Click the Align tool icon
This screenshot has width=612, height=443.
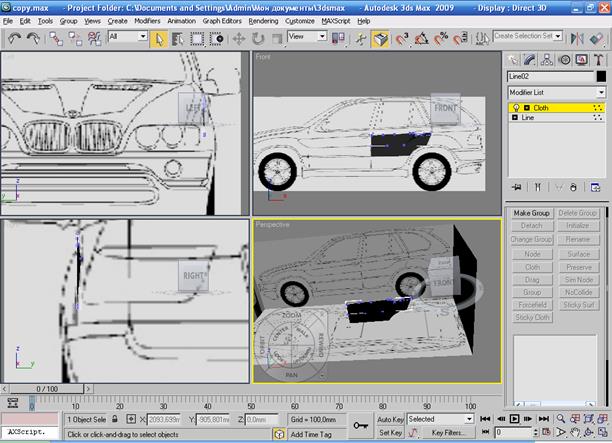596,39
